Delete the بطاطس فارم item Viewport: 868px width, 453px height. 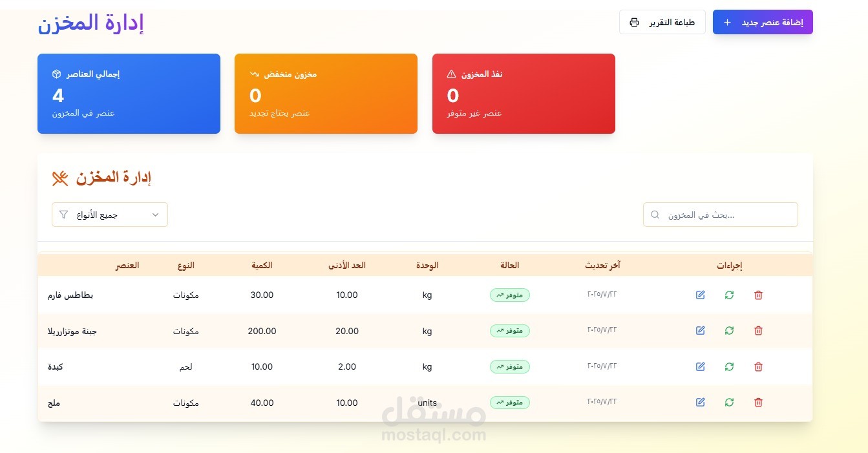click(x=758, y=295)
